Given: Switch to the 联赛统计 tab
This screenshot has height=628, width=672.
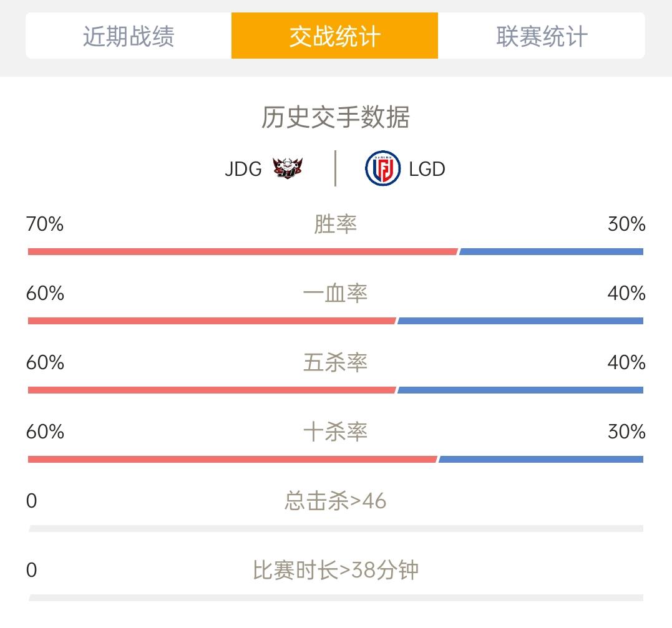Looking at the screenshot, I should coord(542,36).
